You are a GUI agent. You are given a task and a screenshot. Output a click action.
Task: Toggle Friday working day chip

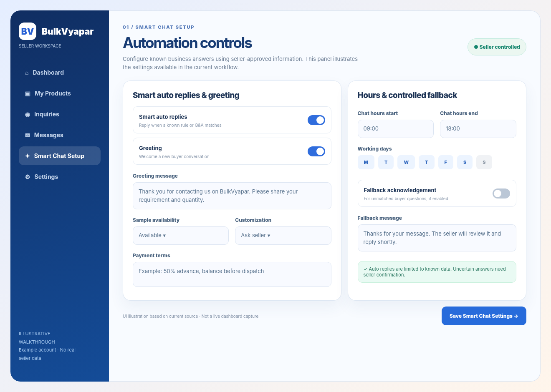[x=446, y=162]
